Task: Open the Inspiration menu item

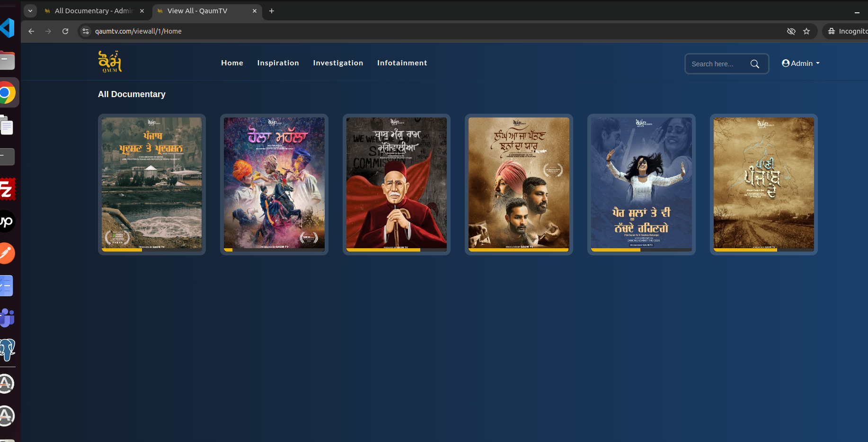Action: [278, 63]
